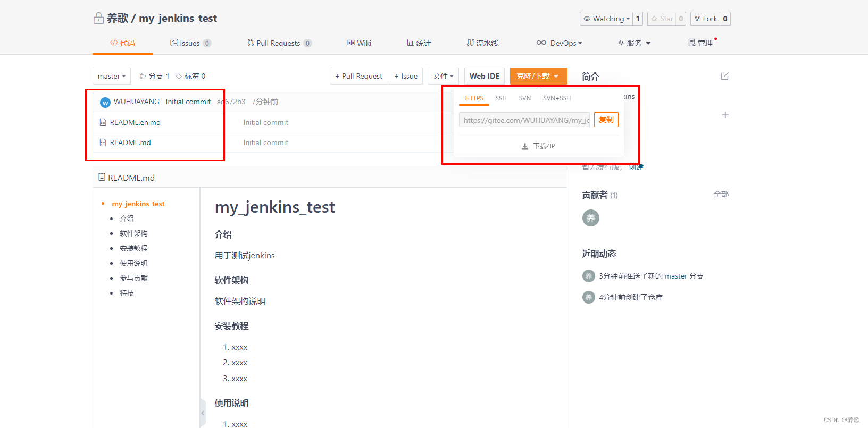Jump to 介绍 section in the outline

point(127,219)
